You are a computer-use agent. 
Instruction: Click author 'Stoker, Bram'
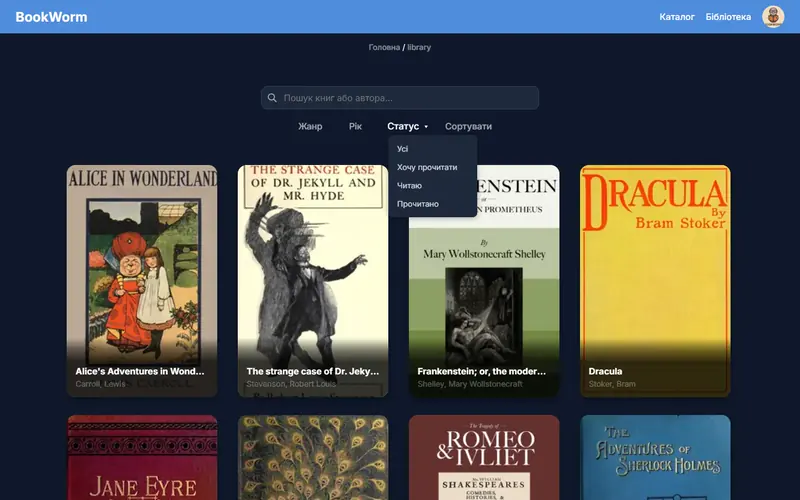click(612, 384)
